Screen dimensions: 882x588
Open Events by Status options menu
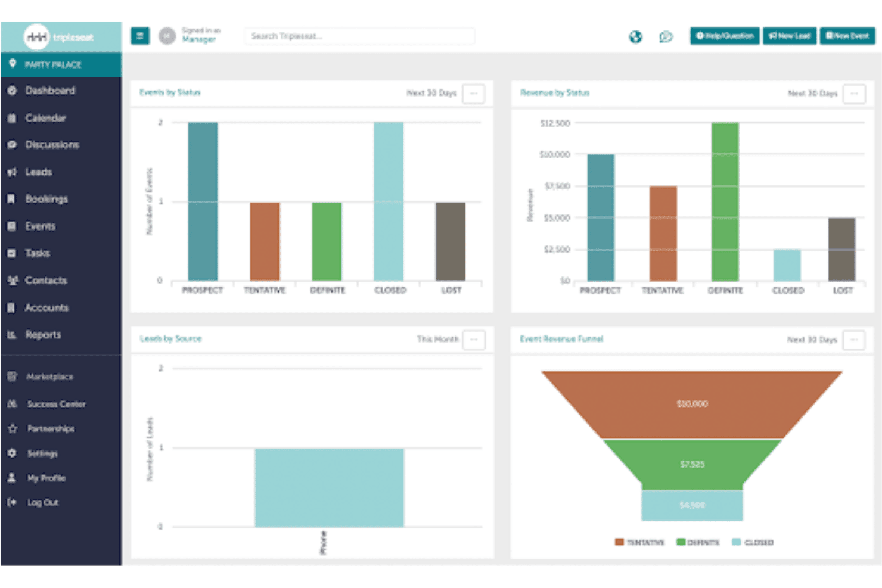(x=474, y=94)
